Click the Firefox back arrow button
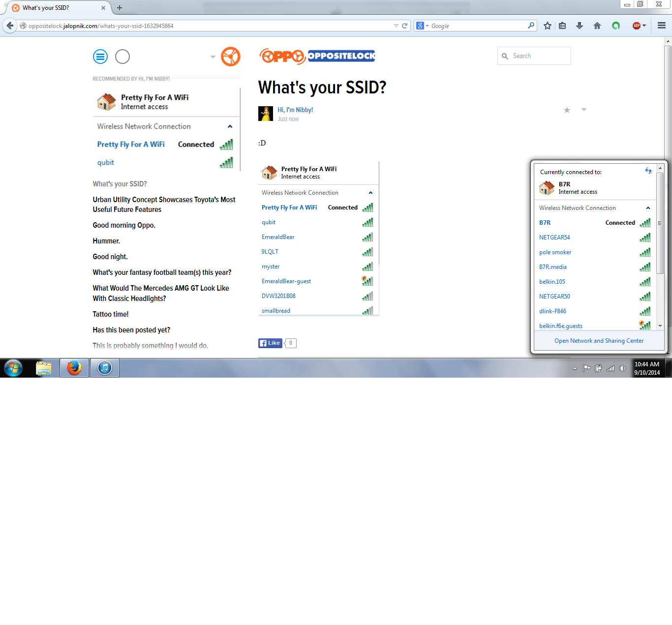Image resolution: width=672 pixels, height=625 pixels. click(10, 26)
